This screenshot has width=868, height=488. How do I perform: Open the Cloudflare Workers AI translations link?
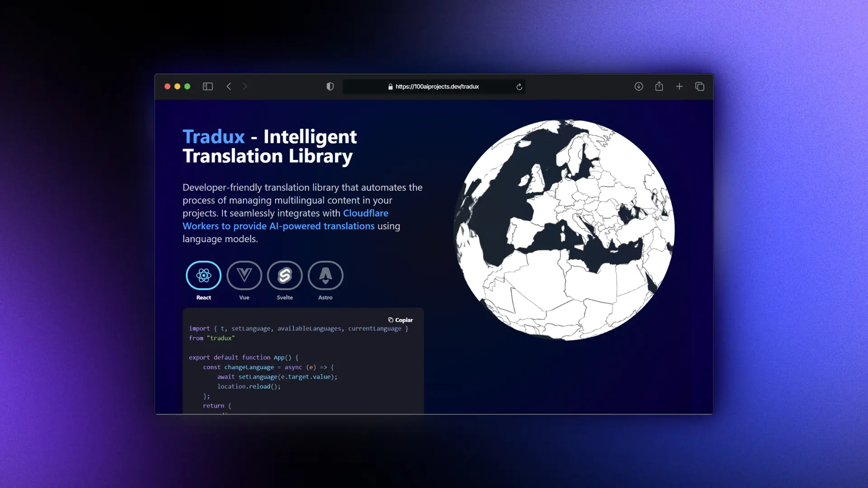coord(285,220)
